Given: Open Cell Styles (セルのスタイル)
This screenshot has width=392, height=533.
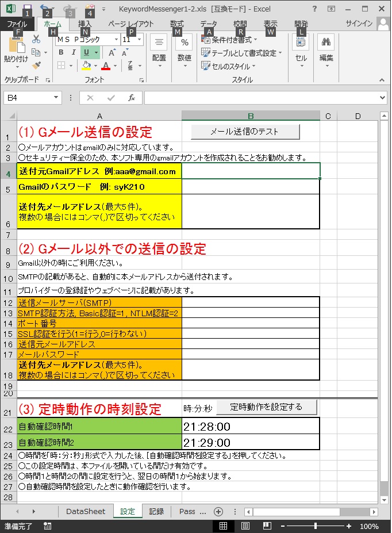Looking at the screenshot, I should [228, 66].
